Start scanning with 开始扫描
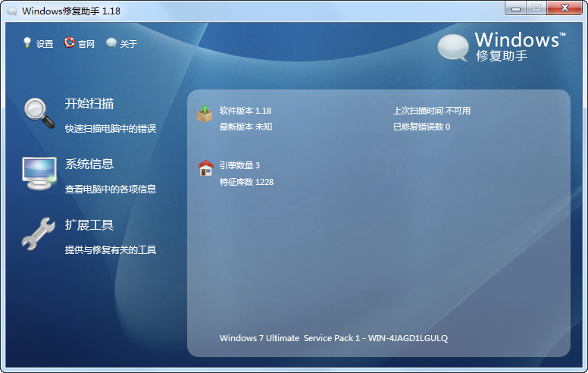This screenshot has height=373, width=588. 89,104
